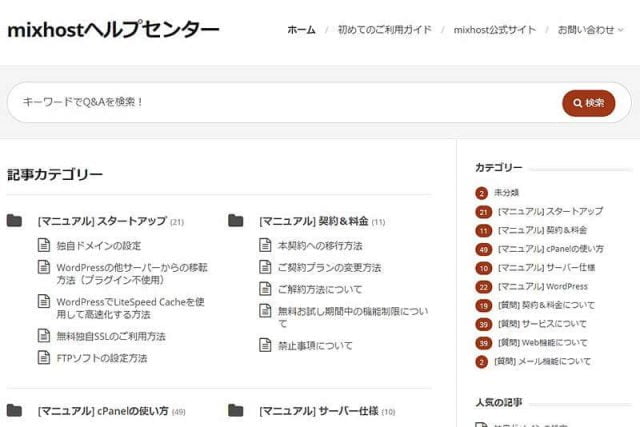Click the mixhostヘルプセンター site title
Screen dimensions: 640x427
[x=113, y=30]
